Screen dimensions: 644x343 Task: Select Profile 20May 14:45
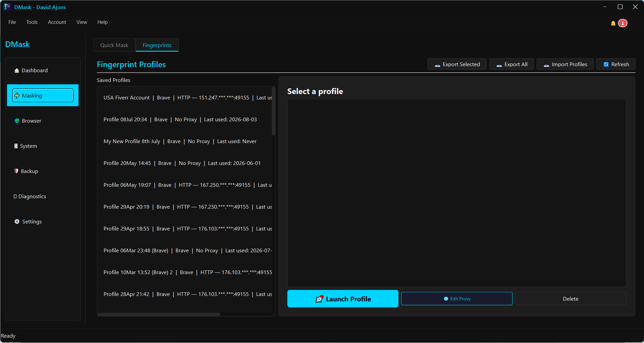point(185,163)
